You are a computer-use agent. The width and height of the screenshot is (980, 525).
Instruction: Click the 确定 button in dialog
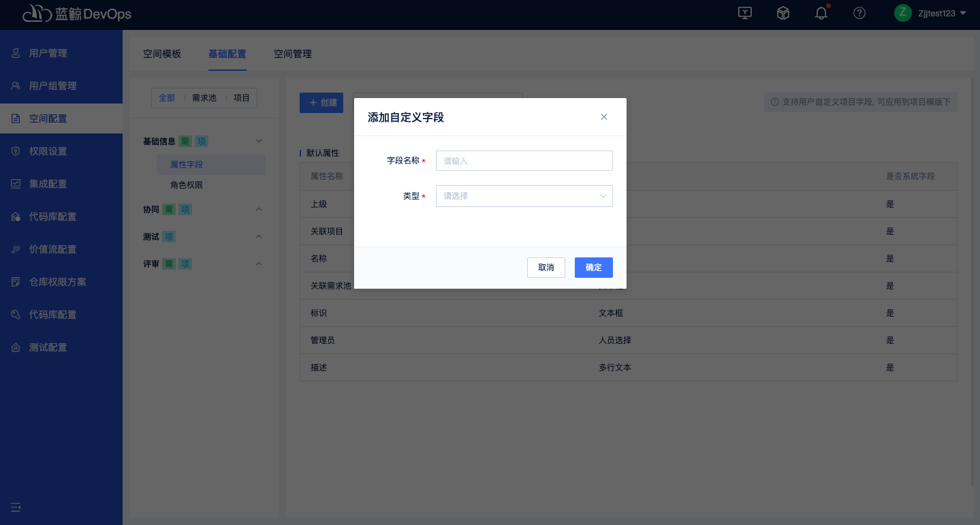594,268
